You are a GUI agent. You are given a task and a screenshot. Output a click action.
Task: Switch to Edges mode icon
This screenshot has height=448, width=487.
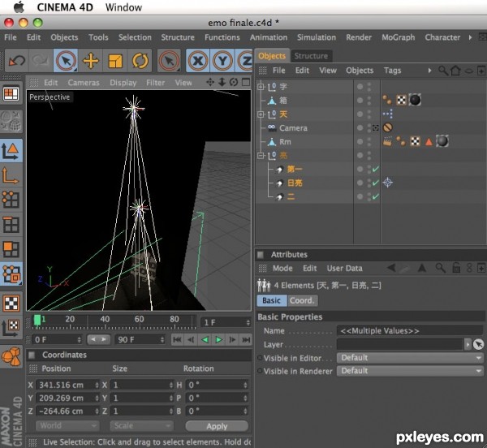click(11, 224)
